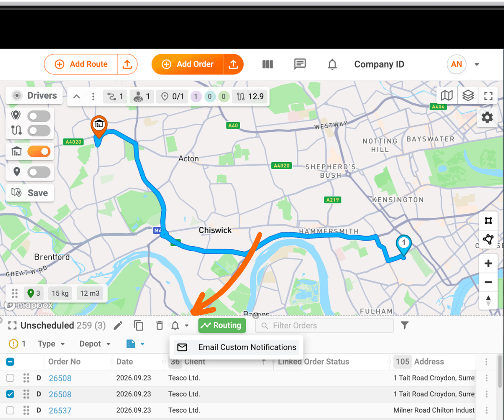Viewport: 504px width, 420px height.
Task: Open the Type filter dropdown
Action: [51, 344]
